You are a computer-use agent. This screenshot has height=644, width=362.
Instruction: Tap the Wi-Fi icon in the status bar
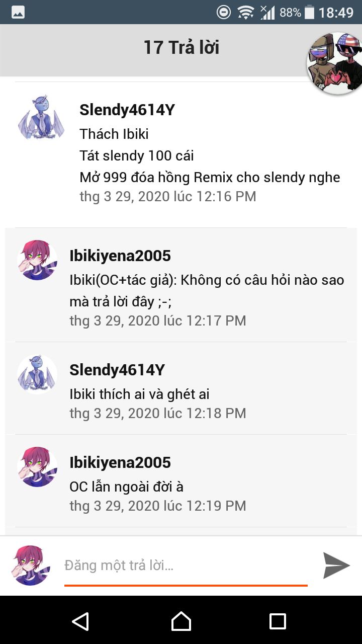(x=246, y=12)
